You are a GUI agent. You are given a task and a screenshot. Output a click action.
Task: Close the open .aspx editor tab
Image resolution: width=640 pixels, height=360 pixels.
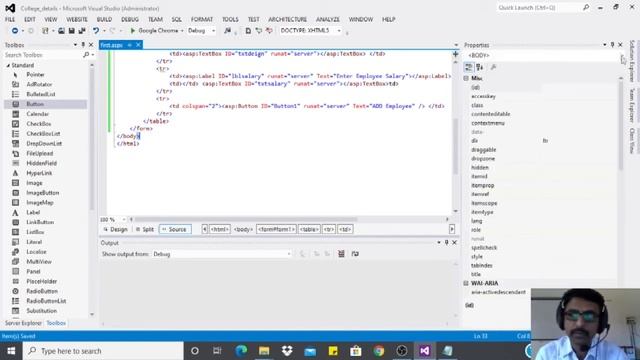(x=138, y=44)
